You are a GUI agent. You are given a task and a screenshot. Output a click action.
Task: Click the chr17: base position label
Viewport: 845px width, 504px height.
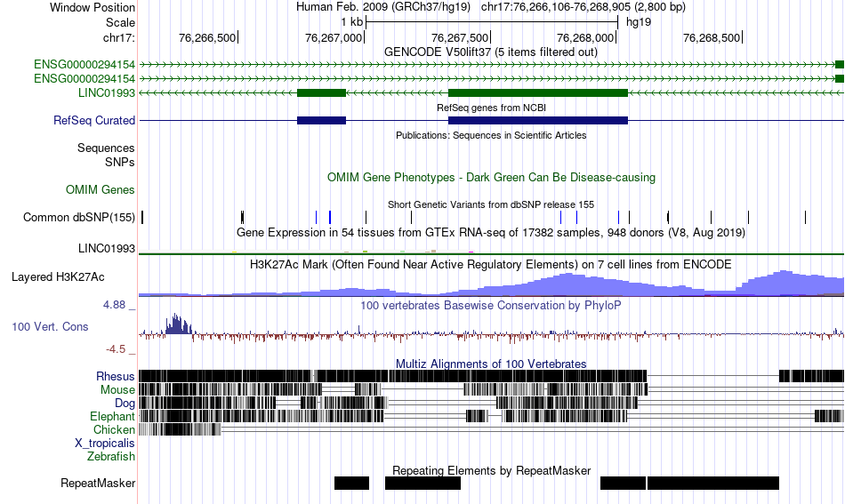point(119,37)
